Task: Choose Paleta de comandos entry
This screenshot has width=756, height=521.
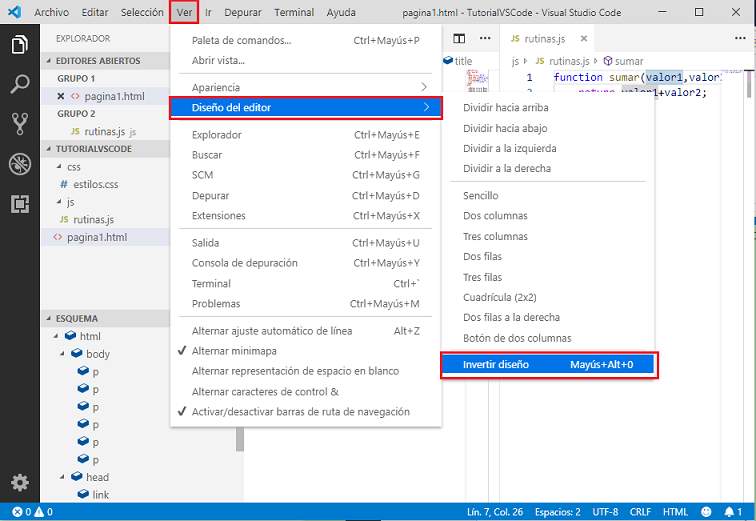Action: point(306,40)
